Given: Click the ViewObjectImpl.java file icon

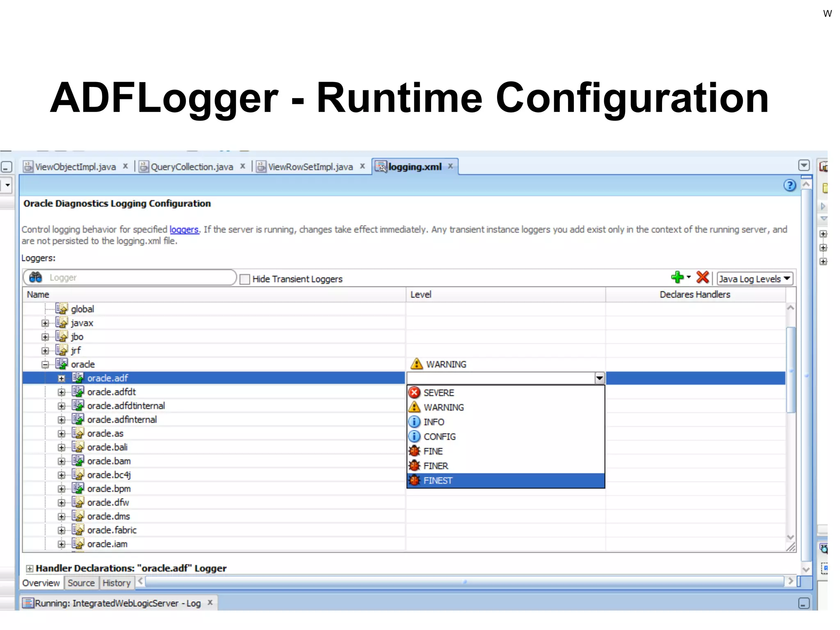Looking at the screenshot, I should coord(28,167).
